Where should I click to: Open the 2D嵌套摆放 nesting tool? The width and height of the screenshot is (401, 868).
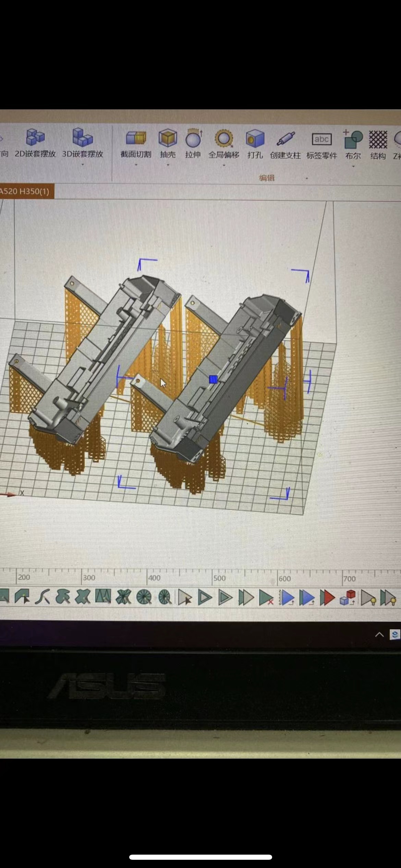[35, 143]
